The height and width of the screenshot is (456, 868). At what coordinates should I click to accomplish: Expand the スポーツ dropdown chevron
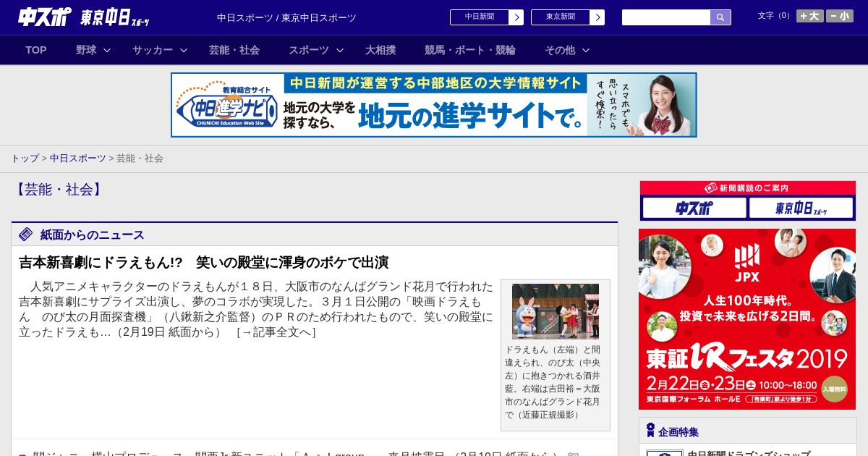pos(340,50)
